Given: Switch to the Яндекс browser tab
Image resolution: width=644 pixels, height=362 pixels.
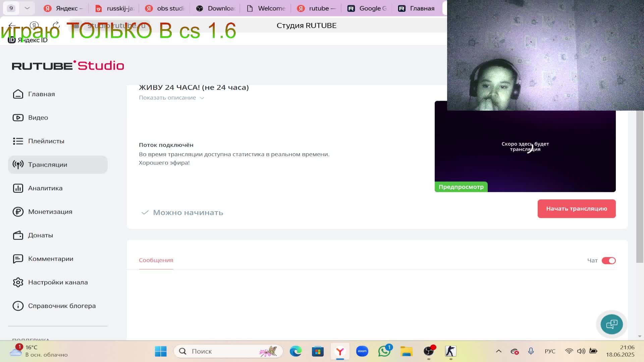Looking at the screenshot, I should coord(63,8).
